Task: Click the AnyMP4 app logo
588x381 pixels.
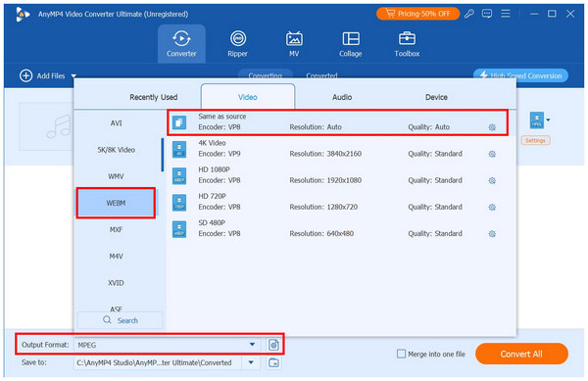Action: coord(23,15)
